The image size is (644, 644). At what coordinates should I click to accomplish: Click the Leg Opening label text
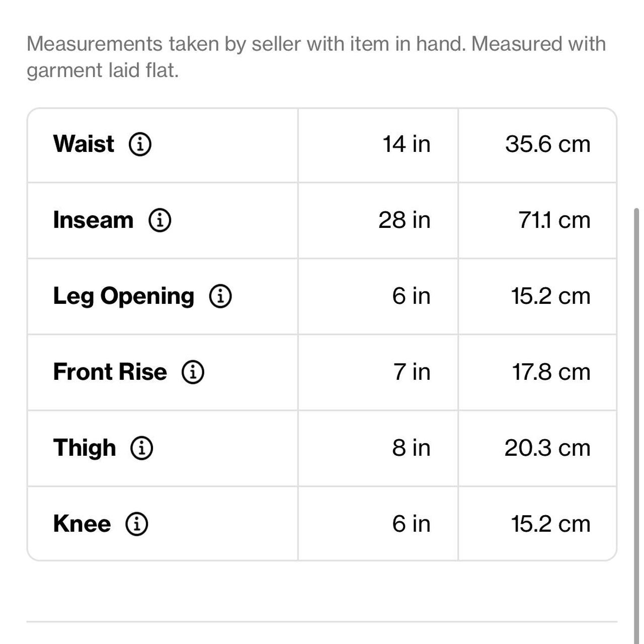pos(124,296)
